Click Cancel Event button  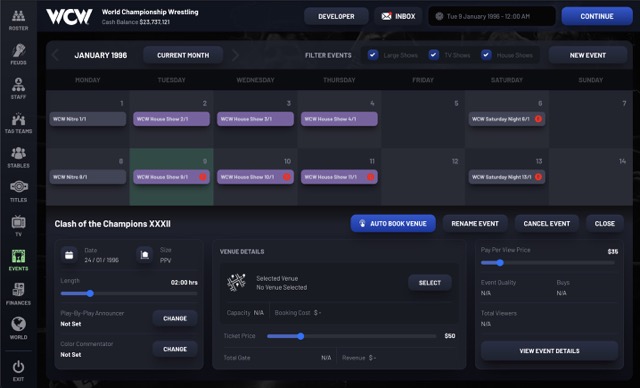547,224
